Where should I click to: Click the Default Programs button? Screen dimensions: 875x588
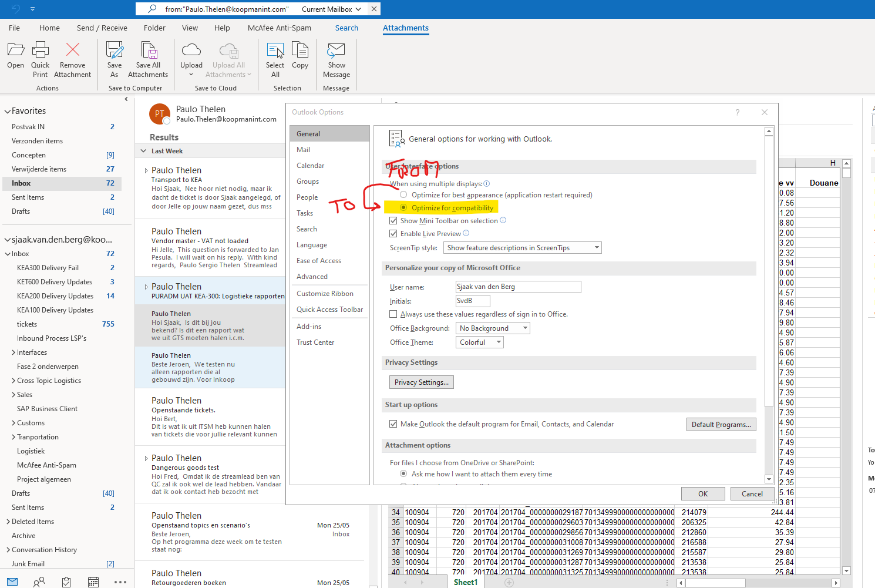click(x=721, y=425)
